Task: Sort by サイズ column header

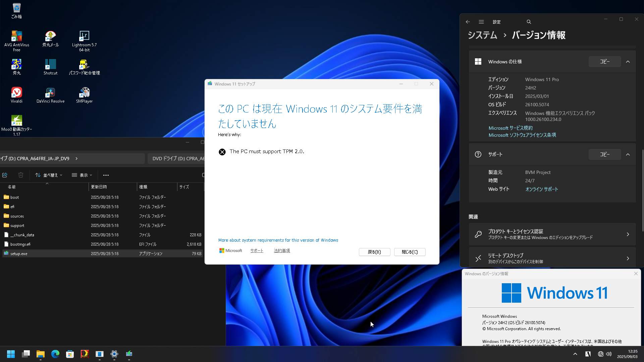Action: coord(191,187)
